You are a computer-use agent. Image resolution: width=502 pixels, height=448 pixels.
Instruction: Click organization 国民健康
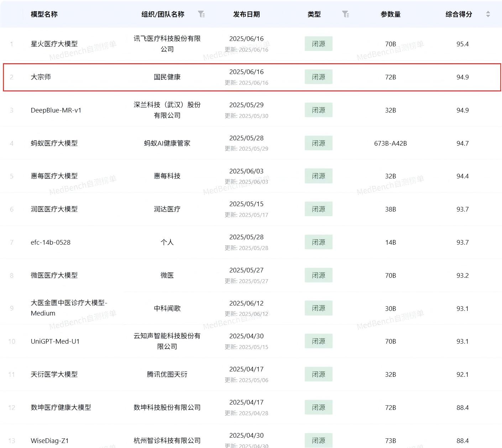pos(167,77)
